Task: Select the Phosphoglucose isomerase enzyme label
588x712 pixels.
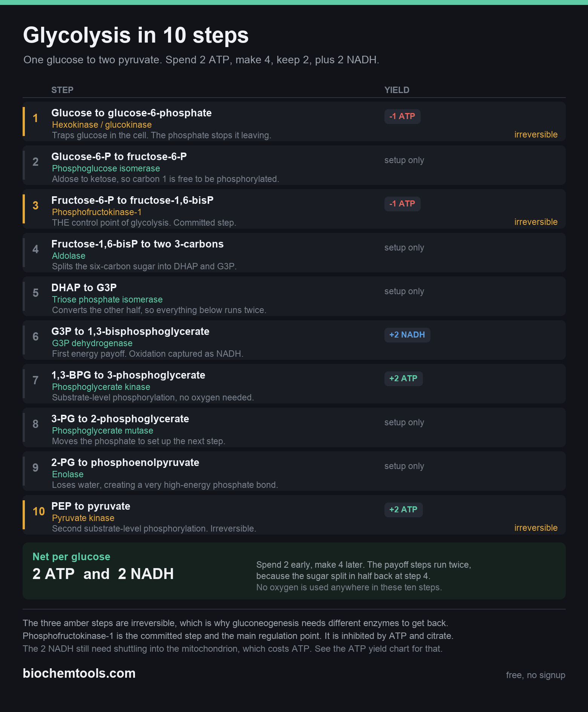Action: [x=106, y=168]
